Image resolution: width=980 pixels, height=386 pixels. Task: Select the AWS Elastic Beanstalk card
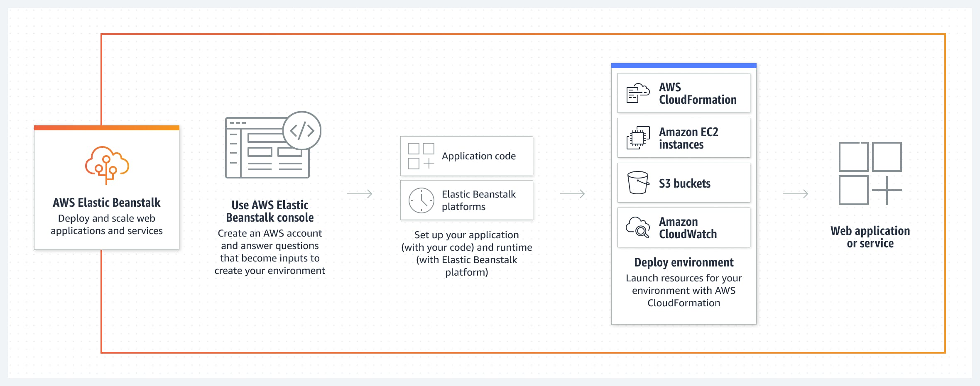click(107, 188)
